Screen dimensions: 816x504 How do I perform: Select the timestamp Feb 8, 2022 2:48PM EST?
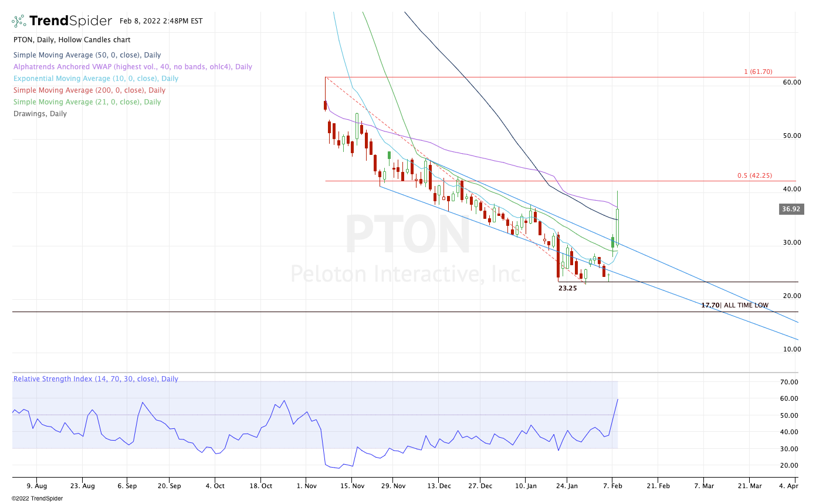[161, 21]
